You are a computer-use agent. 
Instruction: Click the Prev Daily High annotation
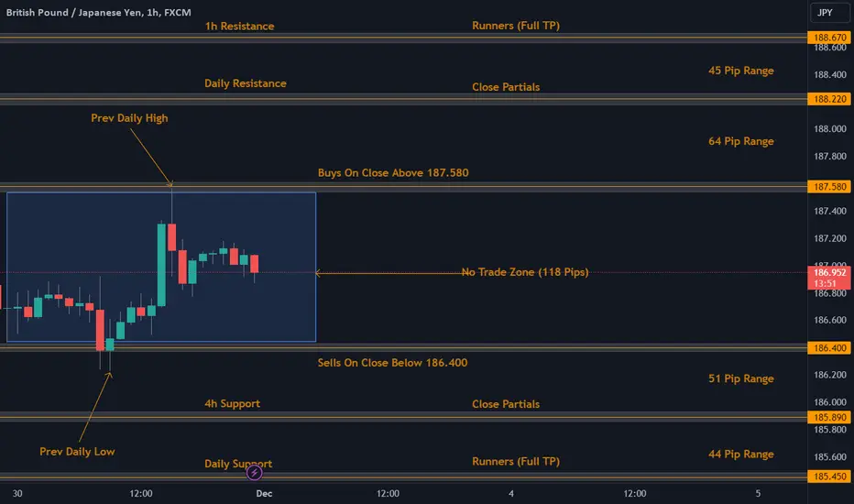[129, 118]
